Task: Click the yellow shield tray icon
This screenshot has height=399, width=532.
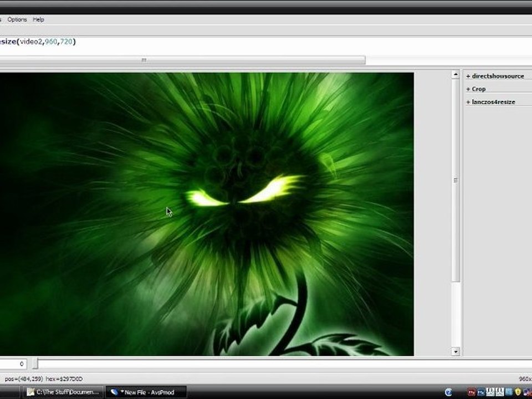Action: 518,392
